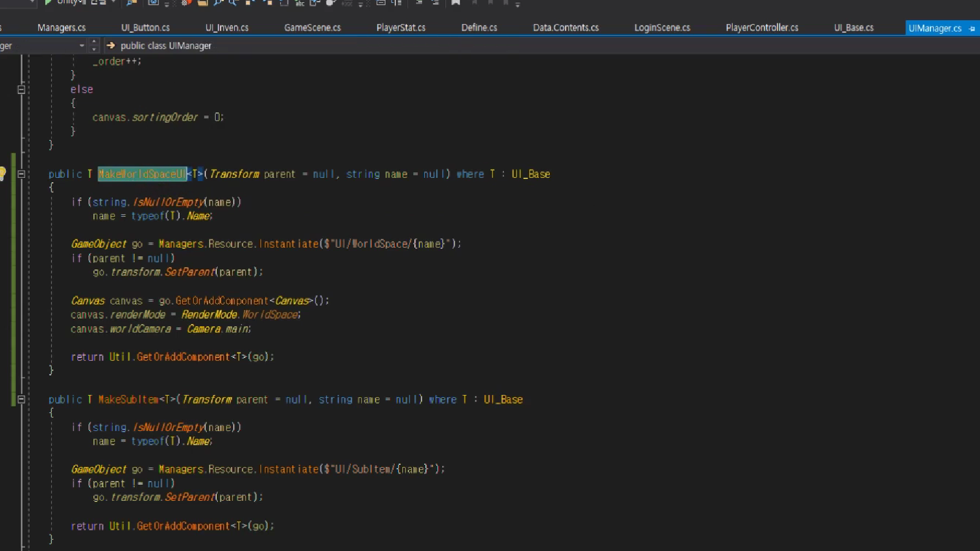The image size is (980, 551).
Task: Click Camera.main assignment value
Action: 218,329
